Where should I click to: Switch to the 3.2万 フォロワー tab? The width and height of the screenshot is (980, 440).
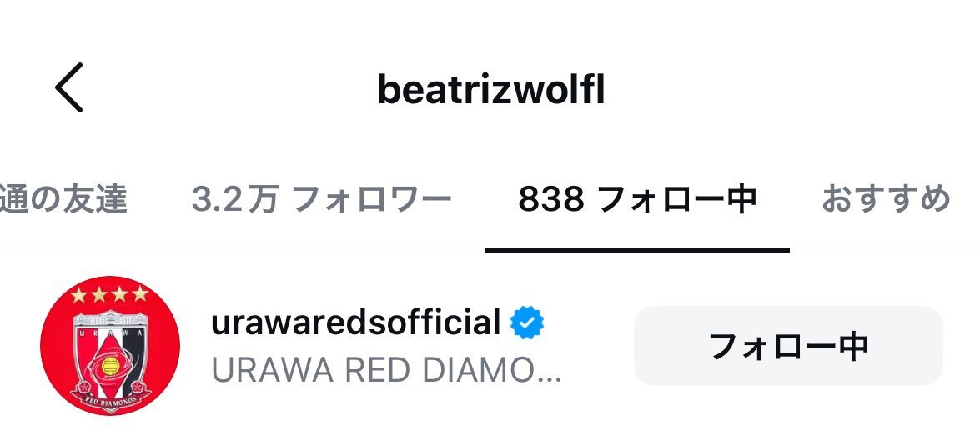(321, 200)
